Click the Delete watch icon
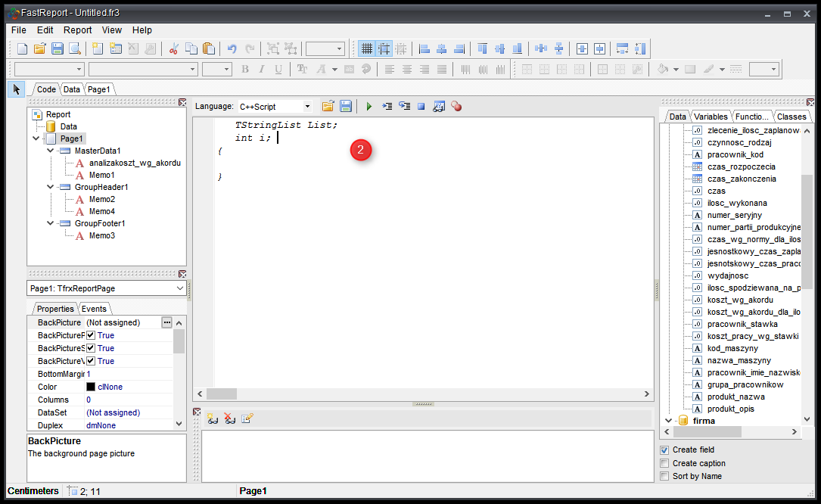The width and height of the screenshot is (821, 504). 229,418
